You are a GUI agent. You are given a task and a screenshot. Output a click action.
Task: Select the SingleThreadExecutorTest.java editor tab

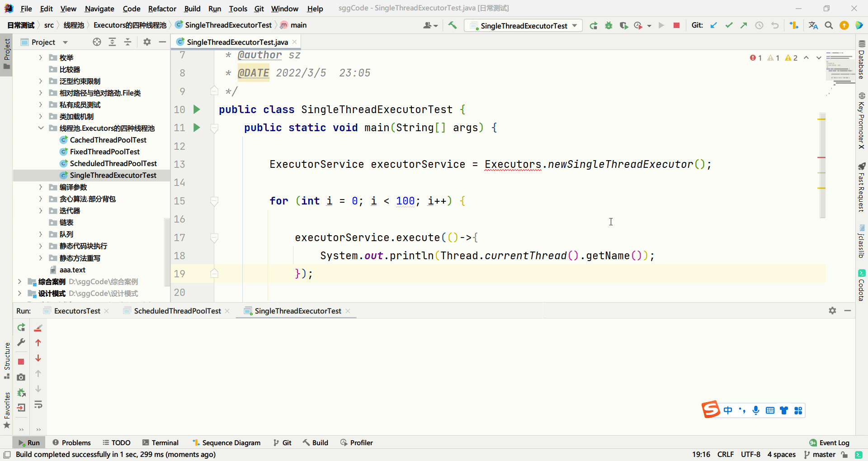pyautogui.click(x=237, y=42)
